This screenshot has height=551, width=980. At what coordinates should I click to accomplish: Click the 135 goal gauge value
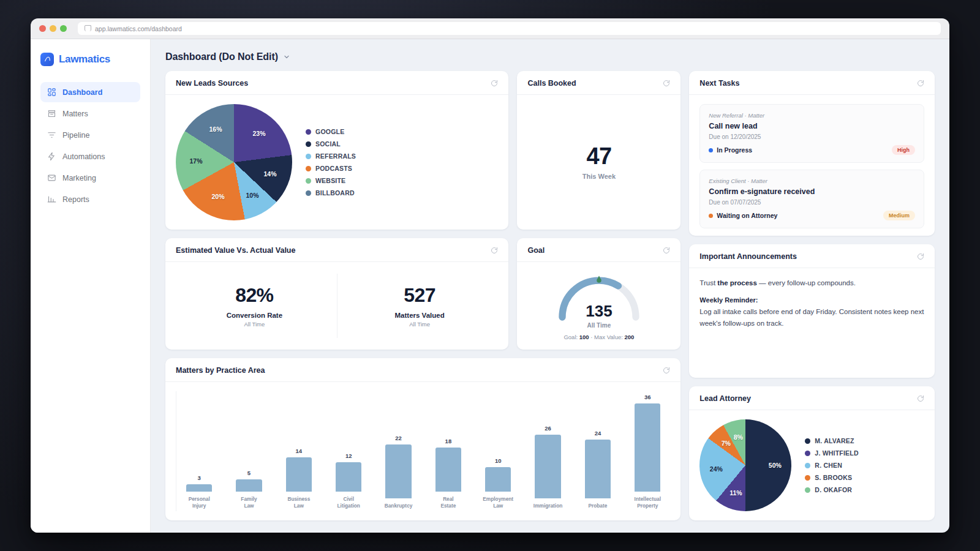click(x=599, y=311)
